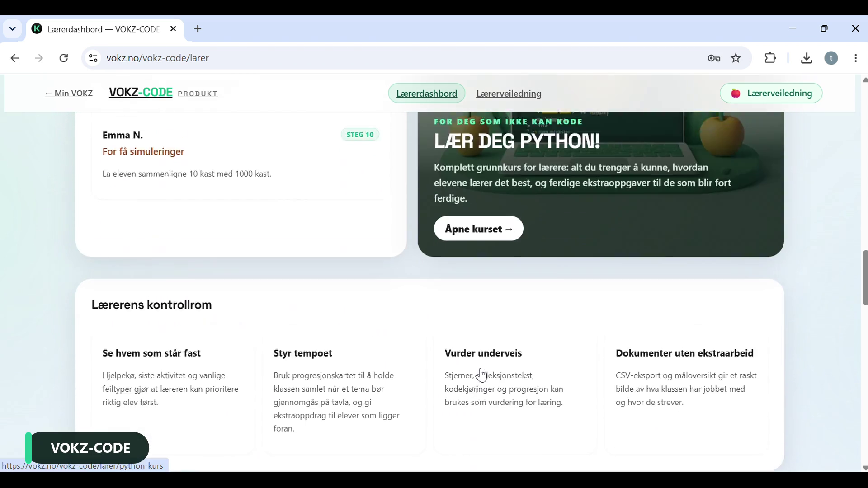
Task: Select the Lærerdashbord navigation item
Action: pos(427,94)
